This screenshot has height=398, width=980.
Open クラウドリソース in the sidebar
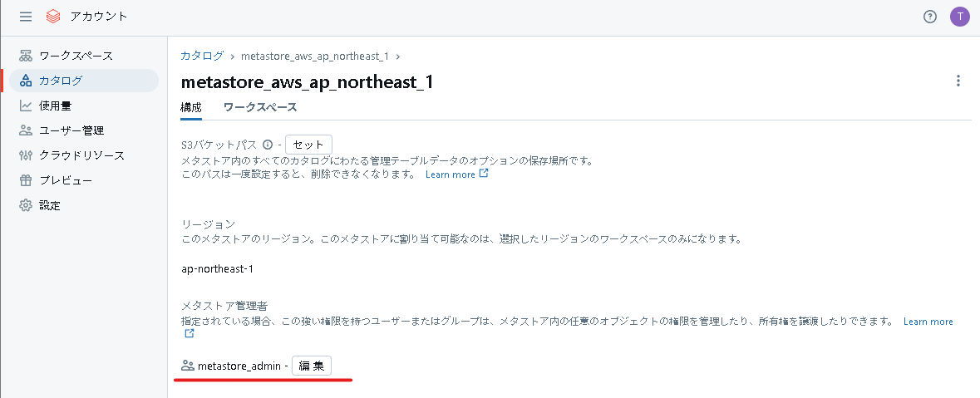[84, 155]
